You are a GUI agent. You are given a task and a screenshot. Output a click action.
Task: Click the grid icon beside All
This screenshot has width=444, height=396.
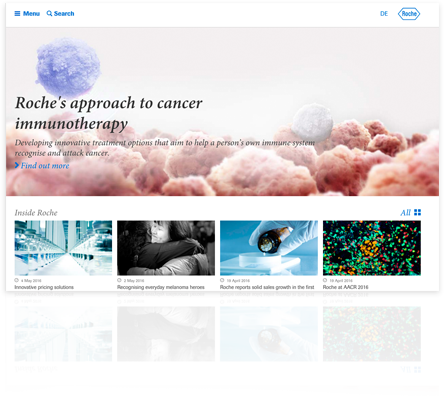[417, 212]
